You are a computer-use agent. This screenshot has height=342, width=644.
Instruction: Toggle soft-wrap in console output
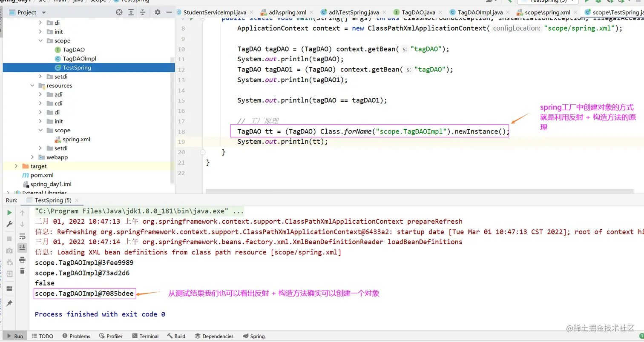22,236
